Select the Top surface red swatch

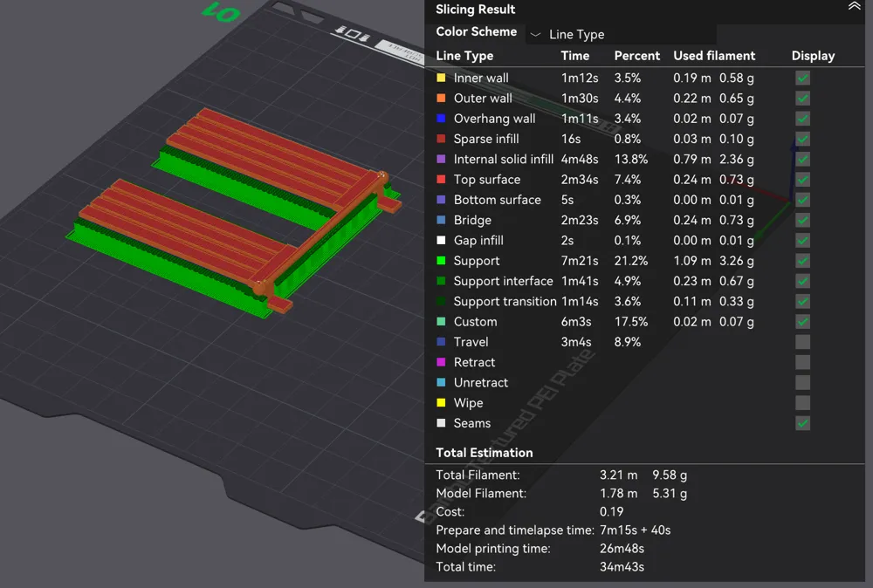pyautogui.click(x=441, y=180)
